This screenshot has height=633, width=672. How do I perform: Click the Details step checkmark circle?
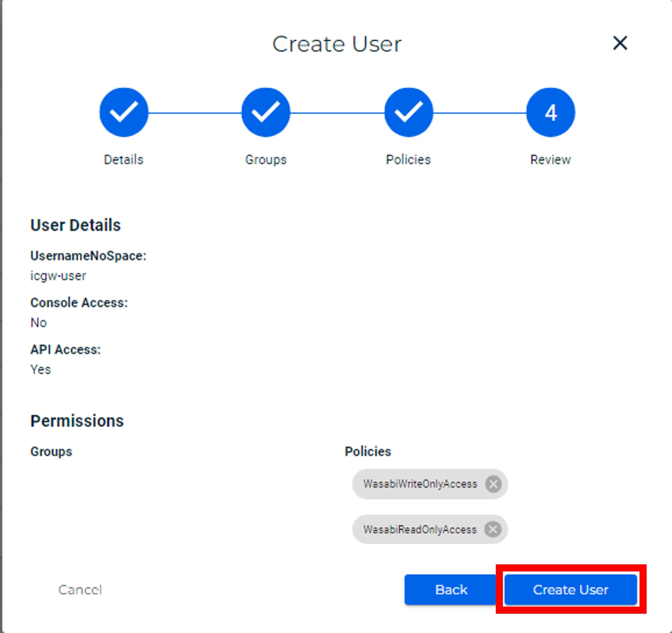point(124,112)
